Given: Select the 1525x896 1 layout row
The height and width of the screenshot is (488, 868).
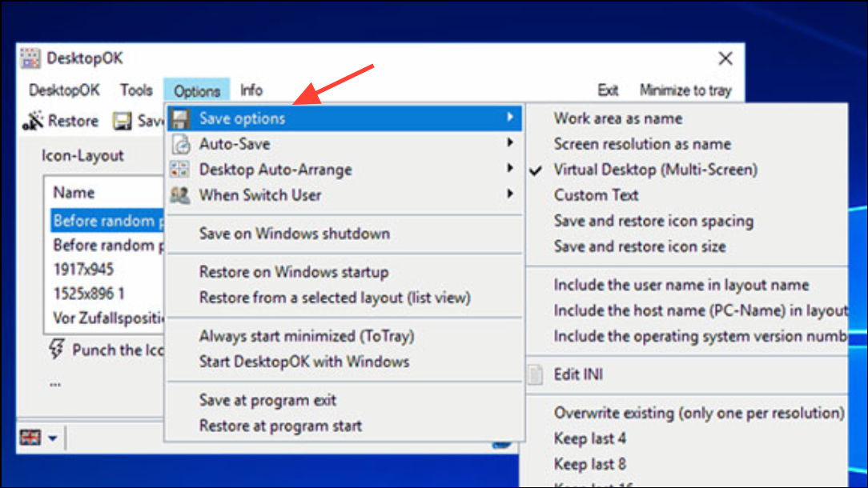Looking at the screenshot, I should [89, 294].
